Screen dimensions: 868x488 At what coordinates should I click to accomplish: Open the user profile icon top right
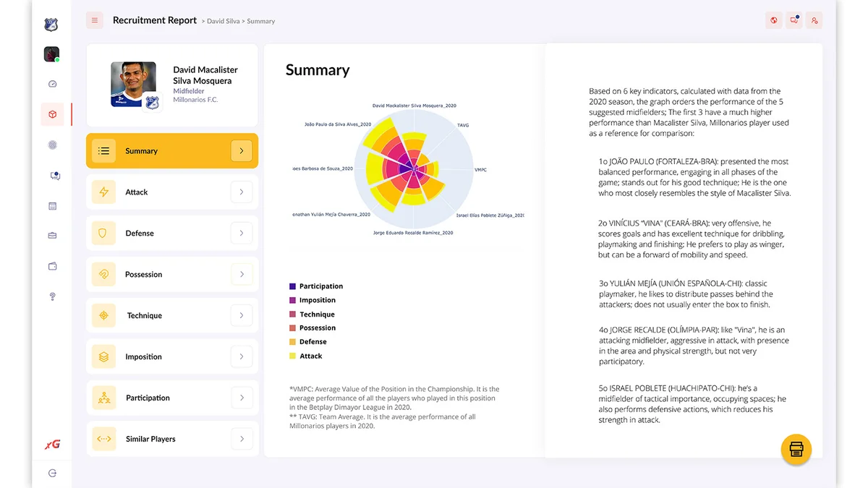pos(814,20)
